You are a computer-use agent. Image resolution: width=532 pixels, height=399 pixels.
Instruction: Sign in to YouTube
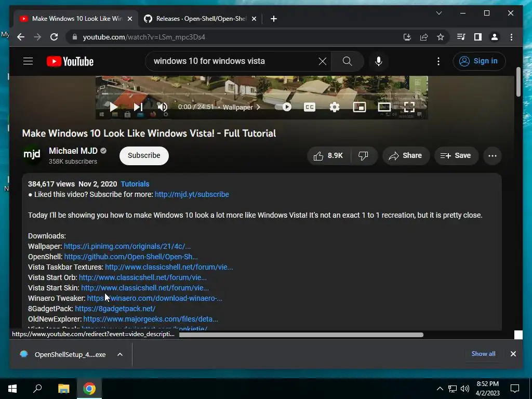pos(479,61)
